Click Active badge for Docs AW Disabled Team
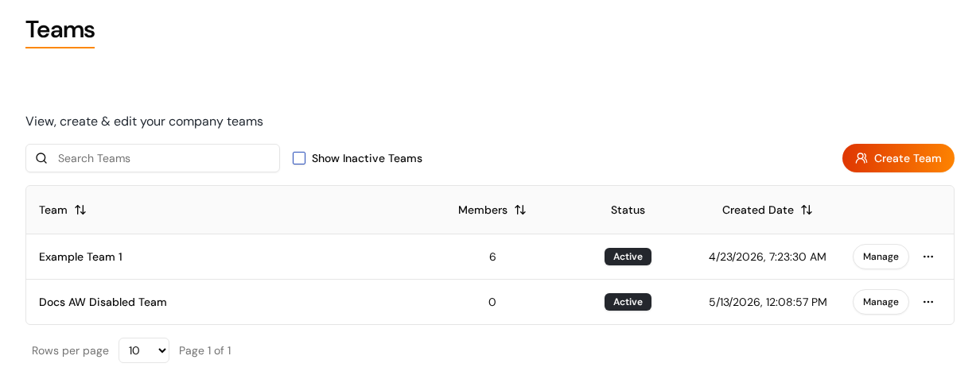Viewport: 980px width, 375px height. pos(628,302)
